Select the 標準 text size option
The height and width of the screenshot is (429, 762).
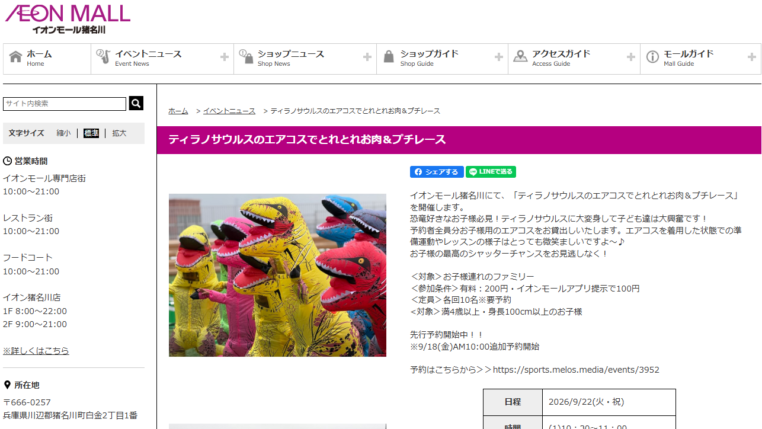tap(91, 133)
